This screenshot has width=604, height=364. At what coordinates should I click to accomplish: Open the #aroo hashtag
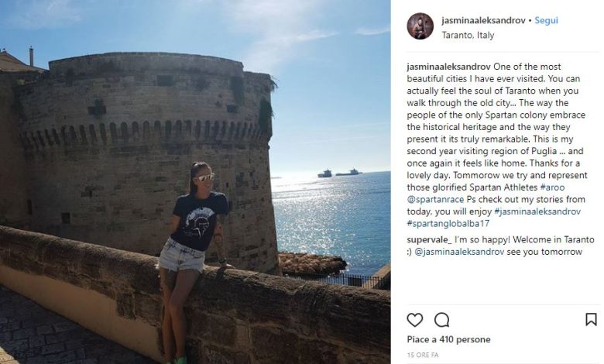552,187
